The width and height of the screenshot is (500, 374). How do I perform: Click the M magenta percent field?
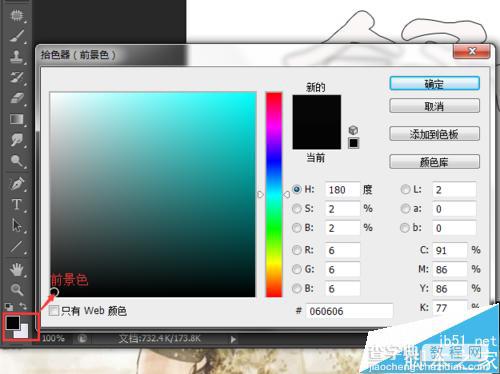coord(450,269)
